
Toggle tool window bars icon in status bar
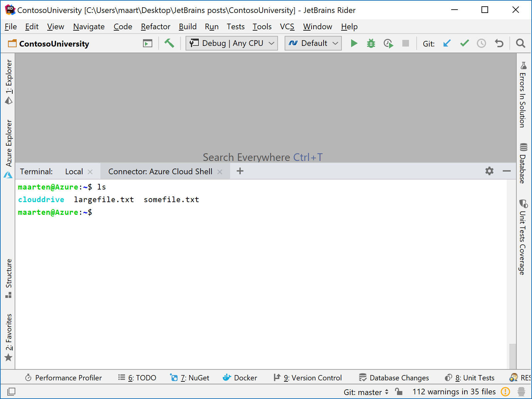(x=11, y=392)
